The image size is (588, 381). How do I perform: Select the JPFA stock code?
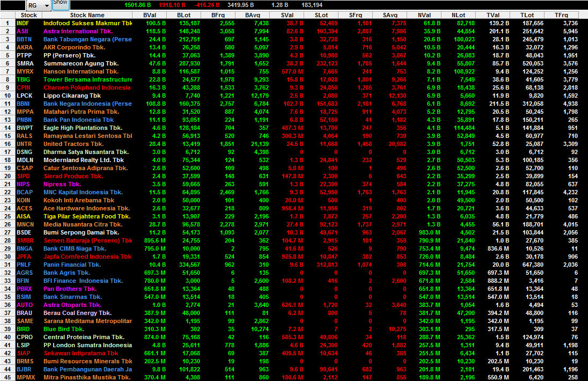24,257
